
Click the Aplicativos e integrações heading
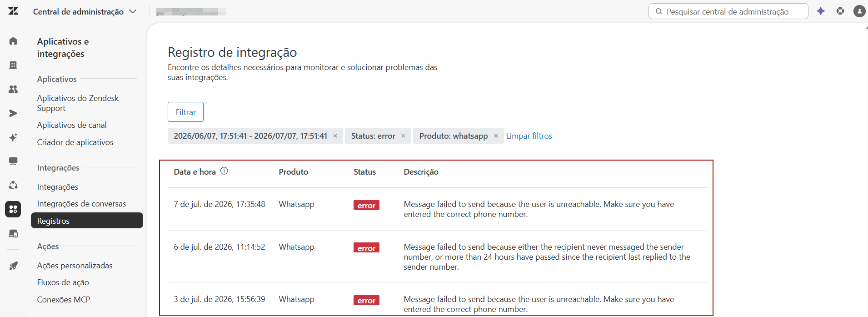(63, 47)
